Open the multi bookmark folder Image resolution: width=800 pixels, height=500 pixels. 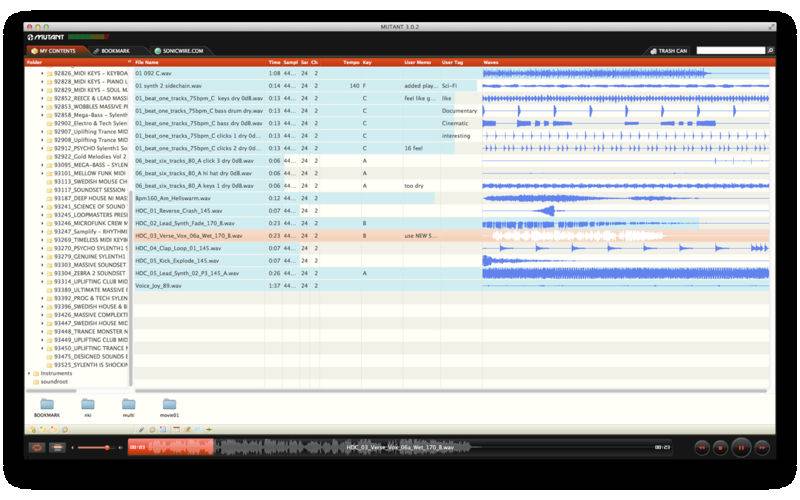[129, 405]
